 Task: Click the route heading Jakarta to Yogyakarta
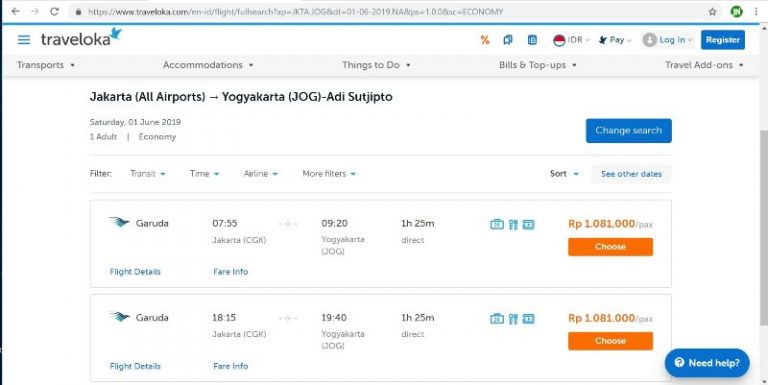[241, 97]
